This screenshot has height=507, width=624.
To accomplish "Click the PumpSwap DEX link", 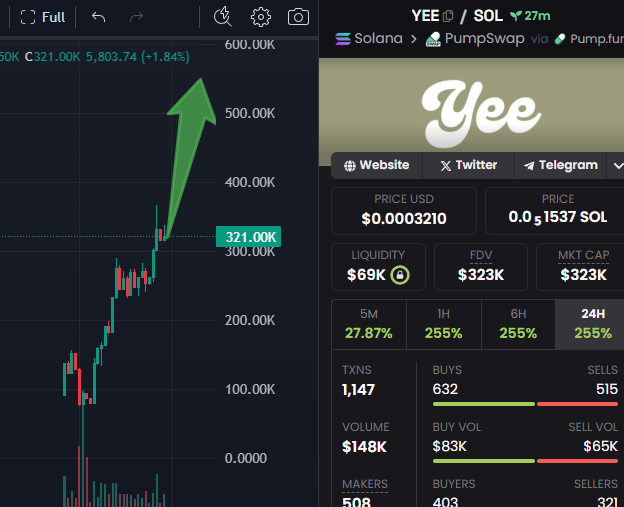I will pyautogui.click(x=475, y=39).
